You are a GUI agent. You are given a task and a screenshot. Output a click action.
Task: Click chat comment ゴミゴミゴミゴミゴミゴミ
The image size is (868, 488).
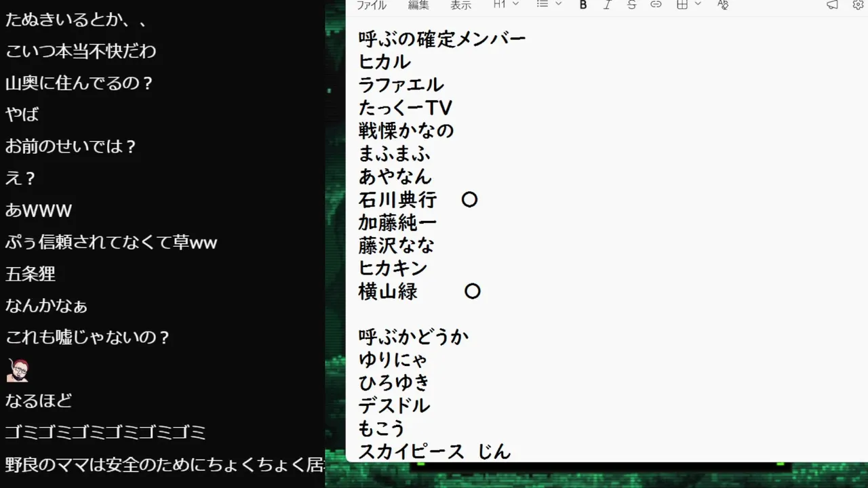pyautogui.click(x=105, y=432)
